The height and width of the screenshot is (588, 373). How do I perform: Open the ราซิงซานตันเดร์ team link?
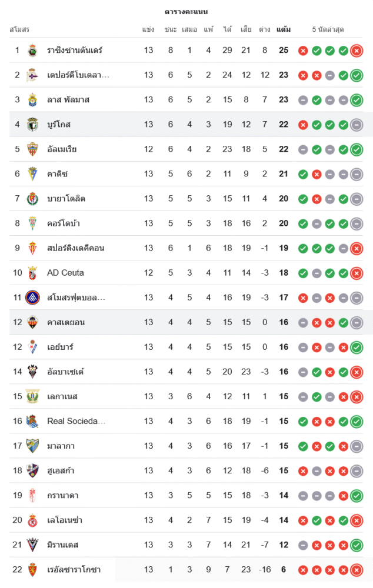75,51
